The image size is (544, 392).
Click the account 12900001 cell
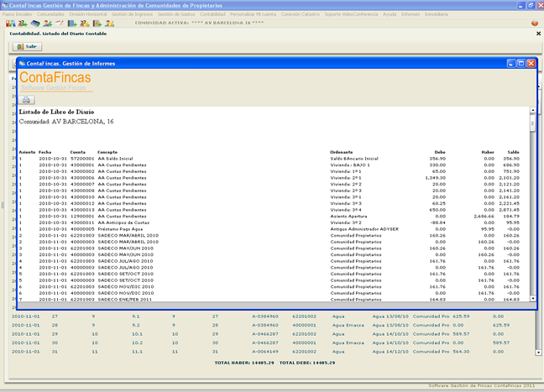[82, 216]
